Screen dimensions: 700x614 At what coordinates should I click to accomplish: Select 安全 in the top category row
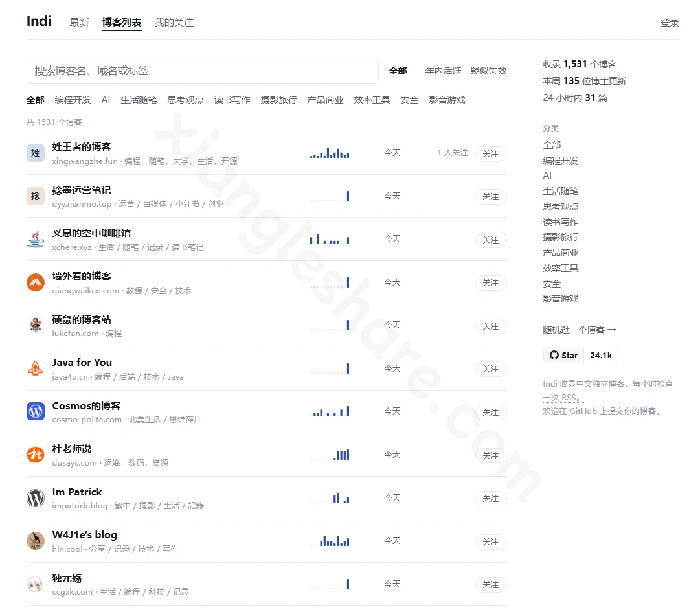(x=409, y=100)
